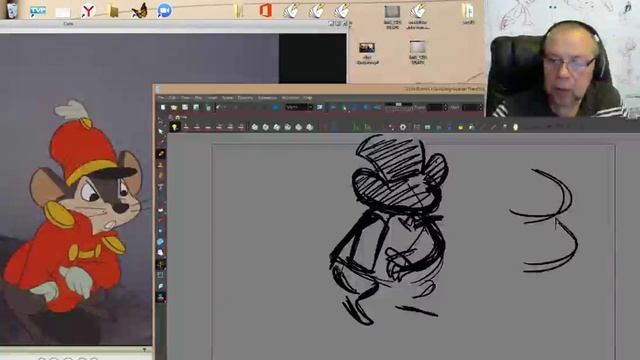Click the first onion skin icon beside the lightbulb

186,127
